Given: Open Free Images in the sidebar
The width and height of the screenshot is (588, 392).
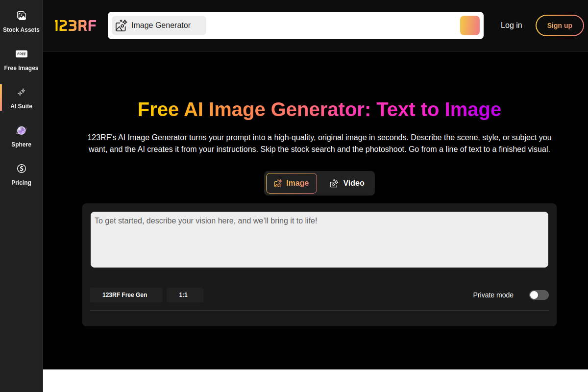Looking at the screenshot, I should pos(21,60).
